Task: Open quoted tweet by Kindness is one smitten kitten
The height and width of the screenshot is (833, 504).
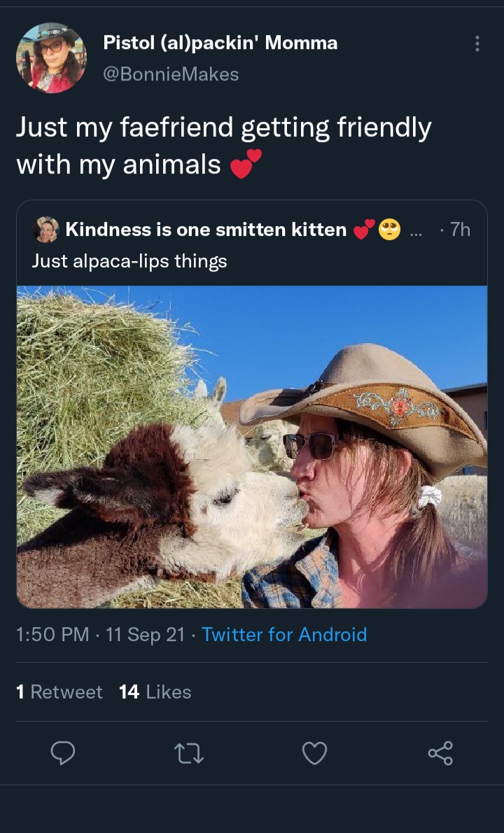Action: (252, 404)
